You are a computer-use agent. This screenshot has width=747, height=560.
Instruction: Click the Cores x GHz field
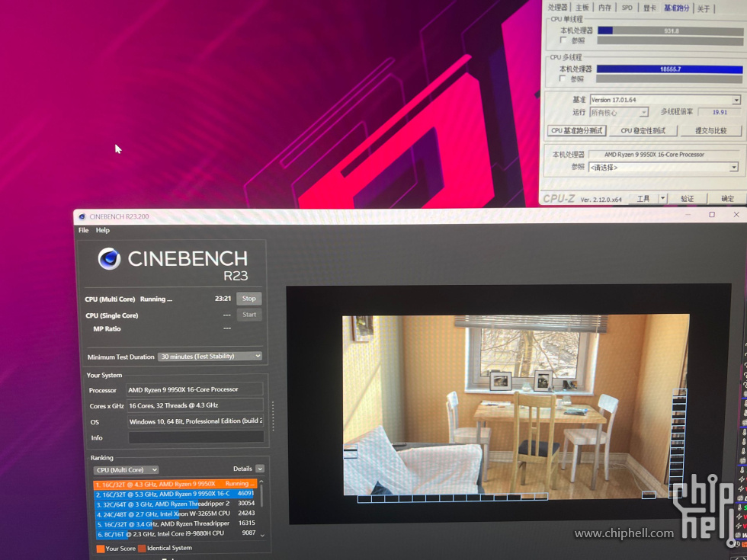(x=195, y=405)
